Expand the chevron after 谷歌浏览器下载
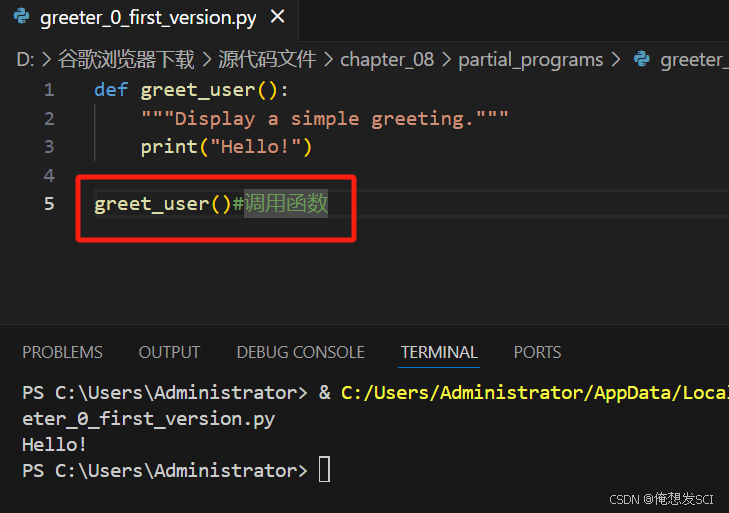Screen dimensions: 729x513 [206, 60]
